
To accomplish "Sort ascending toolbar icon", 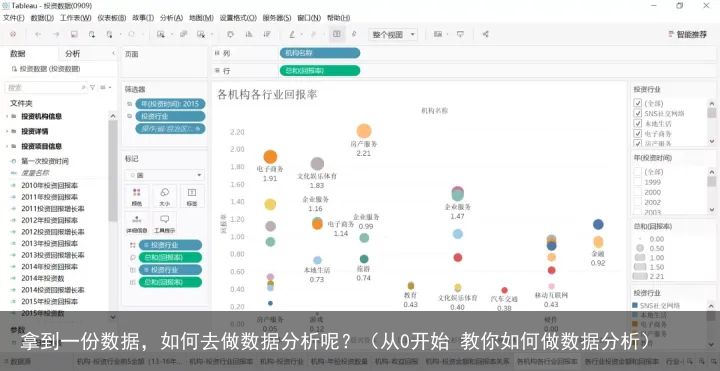I will pos(249,34).
